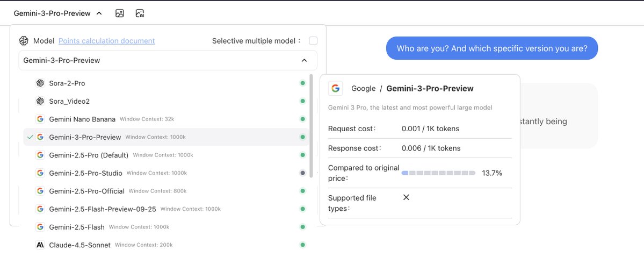Click the green status dot for Sora_Video2
This screenshot has width=644, height=257.
pyautogui.click(x=303, y=101)
